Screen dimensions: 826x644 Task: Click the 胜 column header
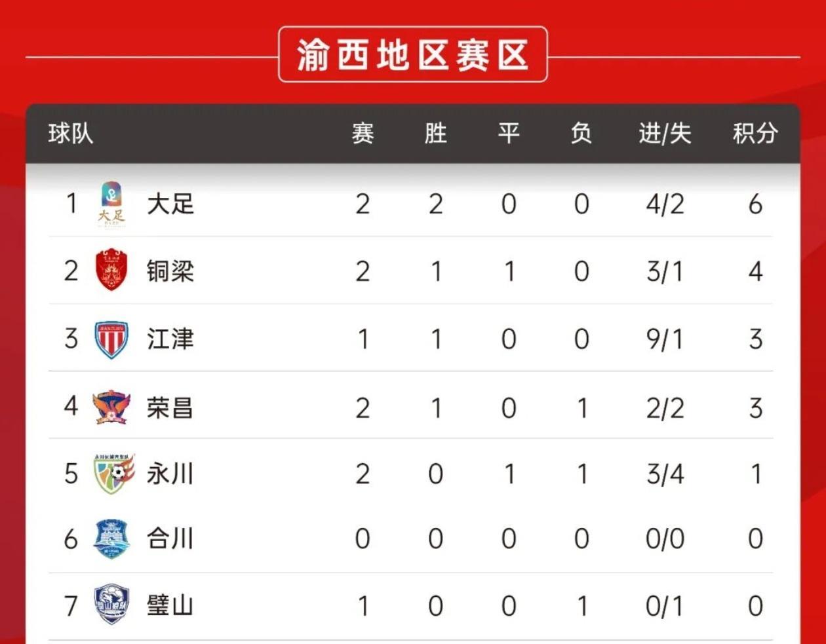click(435, 134)
